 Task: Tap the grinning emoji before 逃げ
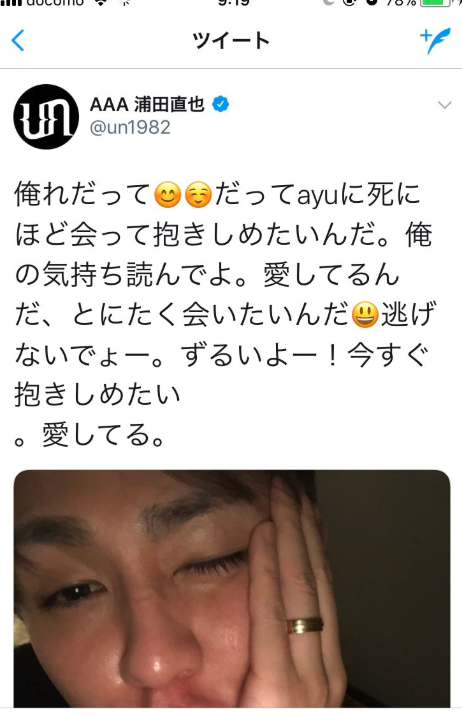pos(365,315)
